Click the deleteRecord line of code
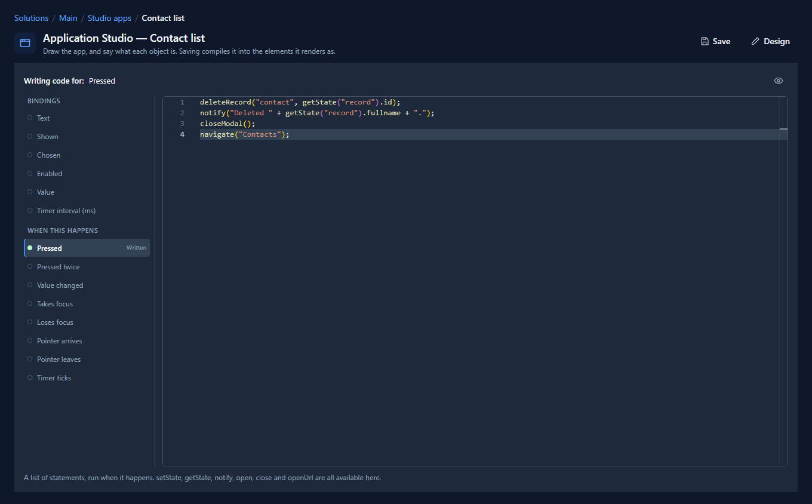The width and height of the screenshot is (812, 504). point(300,102)
